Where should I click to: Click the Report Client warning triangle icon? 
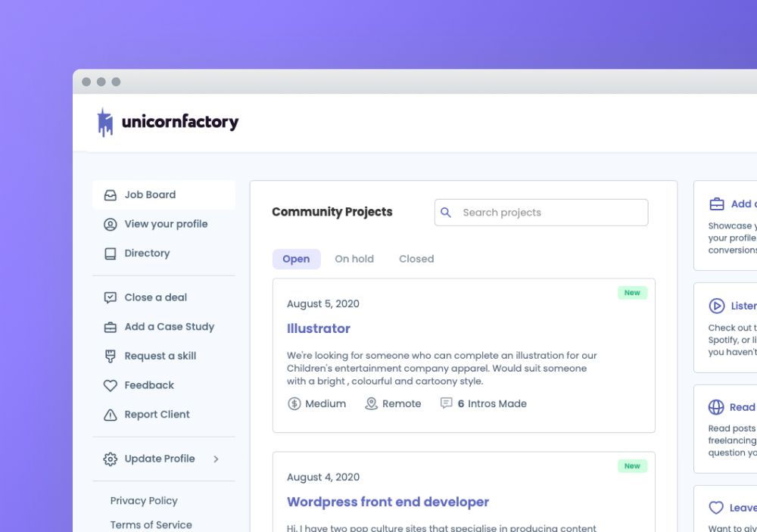click(110, 415)
